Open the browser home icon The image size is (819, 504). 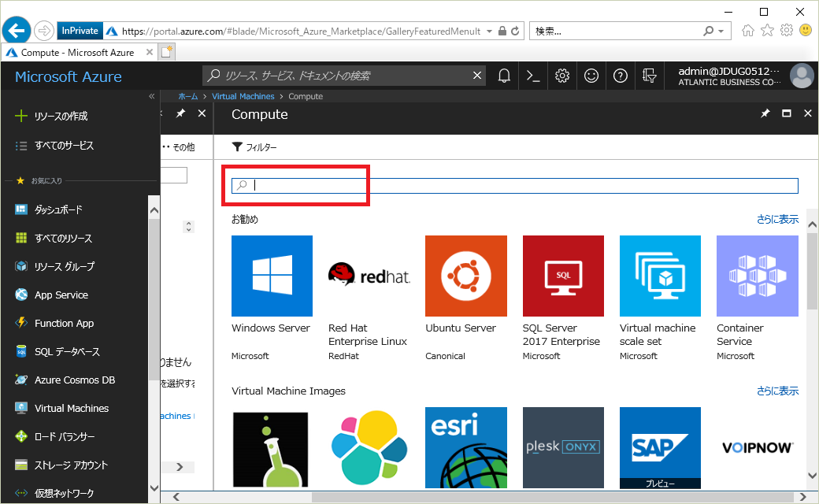(x=747, y=31)
